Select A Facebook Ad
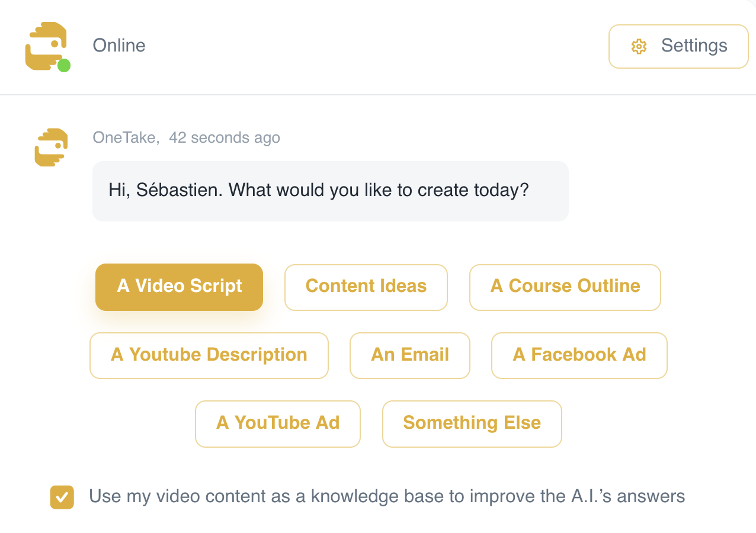Screen dimensions: 756x533 [x=579, y=355]
